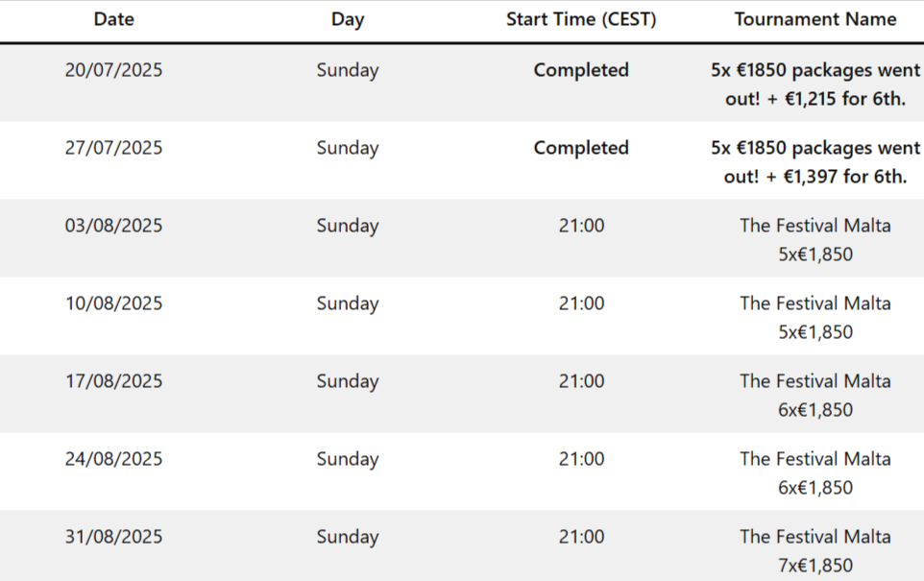This screenshot has width=924, height=581.
Task: Click the Date column header
Action: (x=114, y=19)
